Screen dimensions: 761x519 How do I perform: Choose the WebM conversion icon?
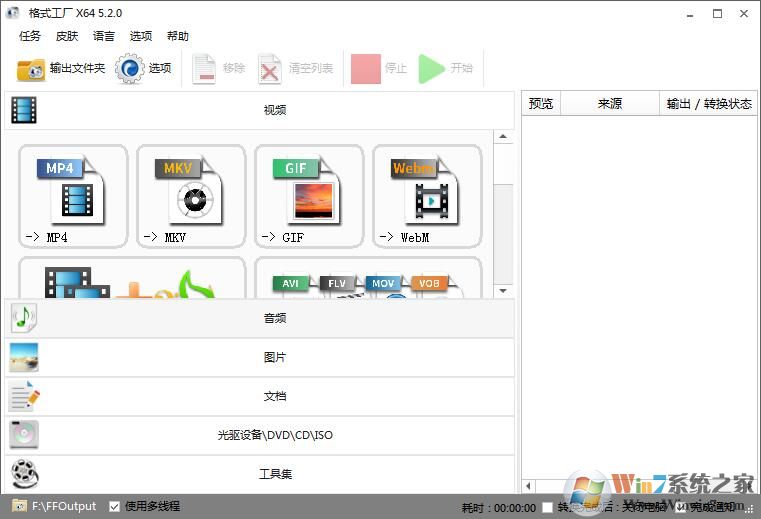(427, 195)
